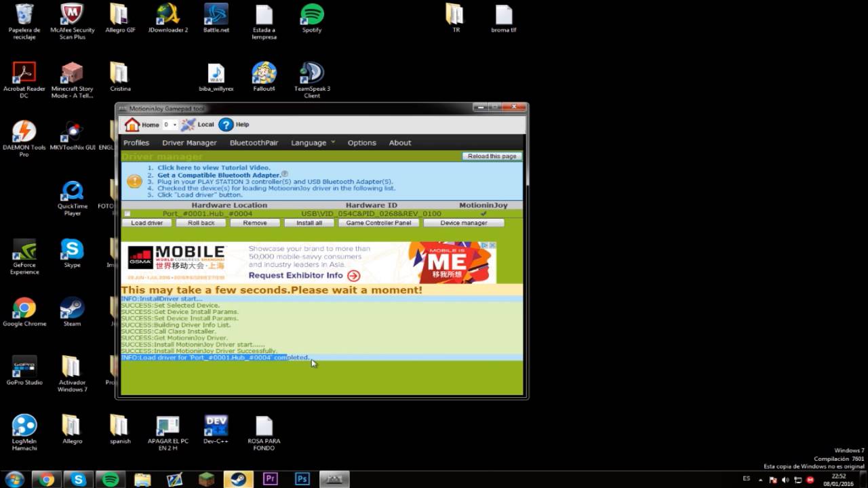Open Photoshop from the taskbar

tap(302, 479)
